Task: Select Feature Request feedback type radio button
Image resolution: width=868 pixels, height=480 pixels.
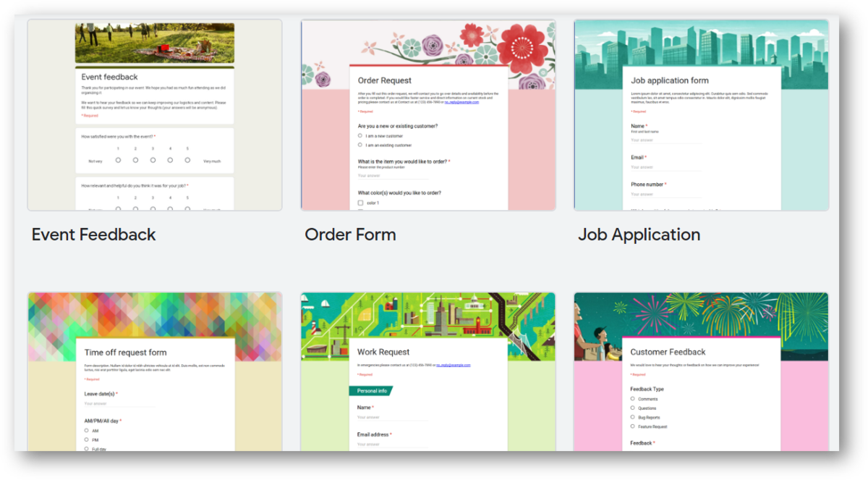Action: pyautogui.click(x=633, y=426)
